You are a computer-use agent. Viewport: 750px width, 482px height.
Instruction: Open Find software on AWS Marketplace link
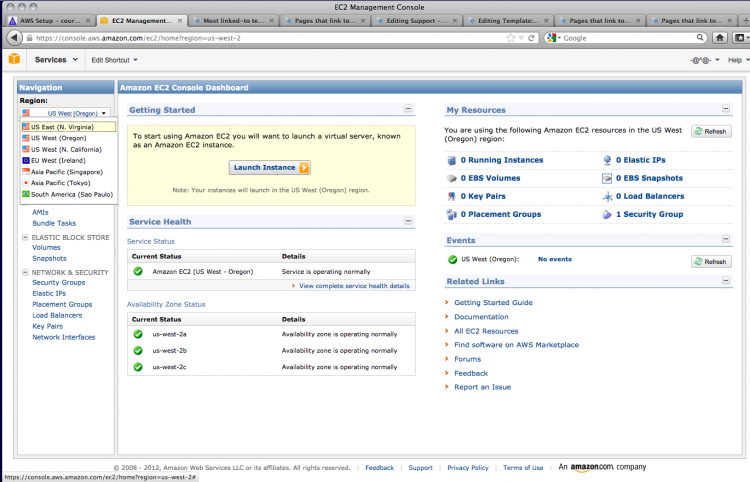(x=516, y=345)
